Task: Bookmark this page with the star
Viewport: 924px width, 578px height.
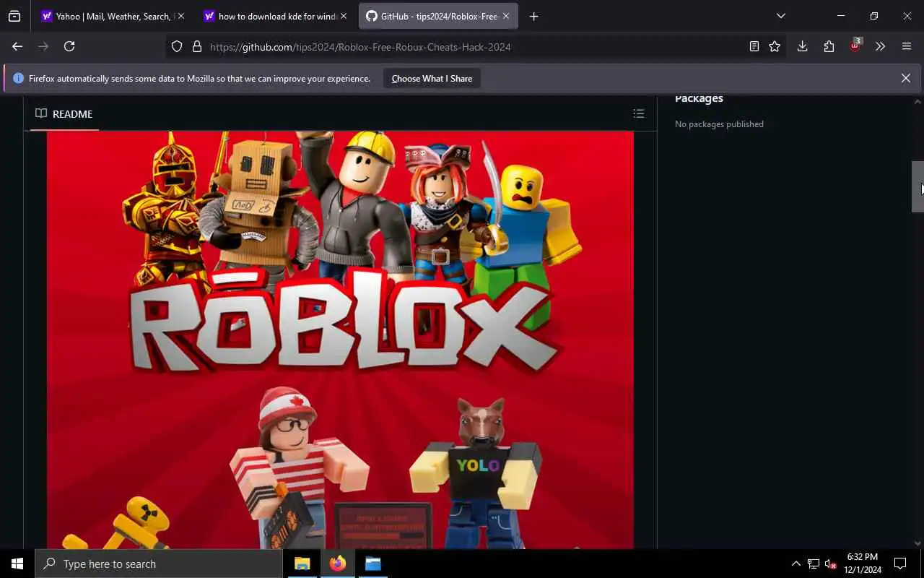Action: [x=775, y=46]
